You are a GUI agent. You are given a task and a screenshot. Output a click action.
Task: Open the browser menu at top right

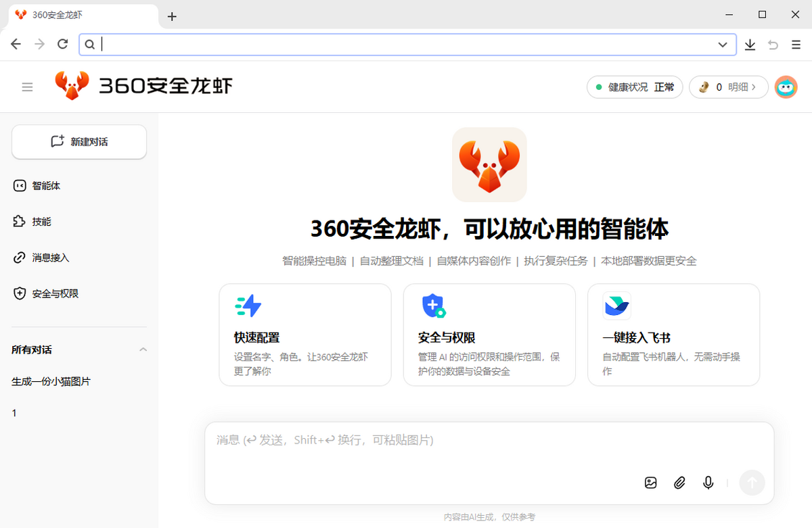(x=795, y=44)
